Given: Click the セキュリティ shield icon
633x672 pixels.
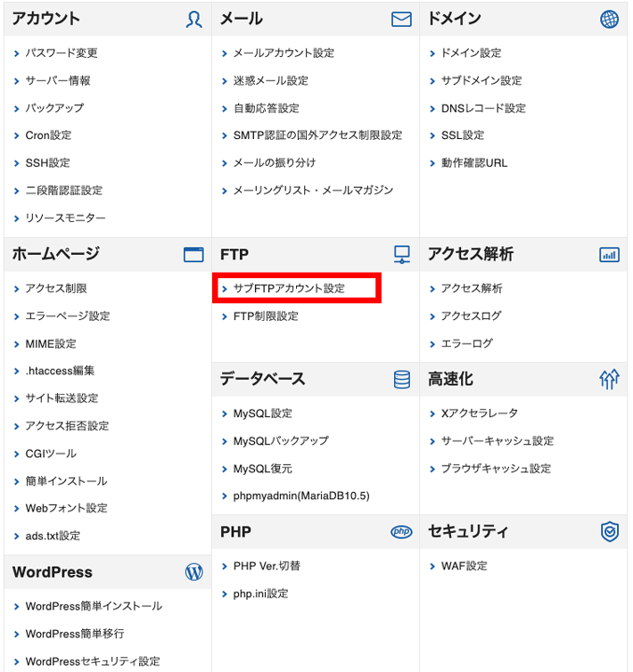Looking at the screenshot, I should pos(610,532).
